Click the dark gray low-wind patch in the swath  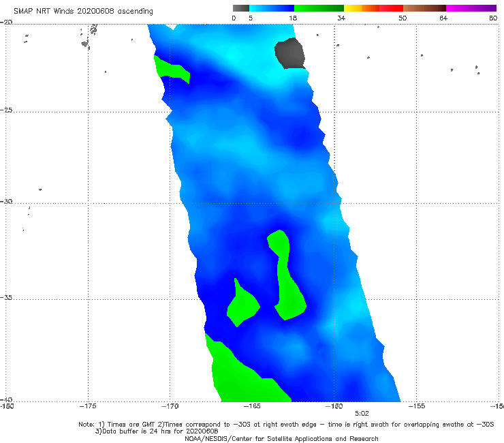(x=289, y=53)
